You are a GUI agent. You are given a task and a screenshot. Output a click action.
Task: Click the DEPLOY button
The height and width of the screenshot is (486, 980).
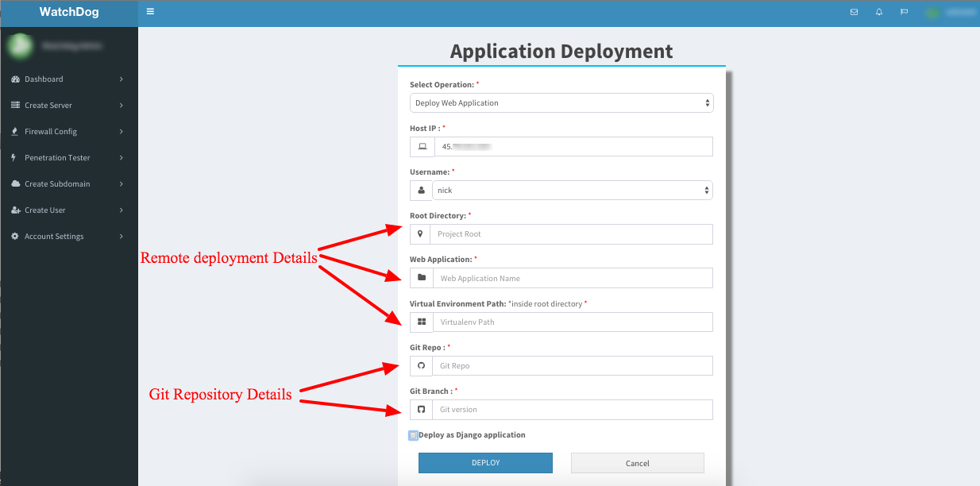pyautogui.click(x=485, y=463)
